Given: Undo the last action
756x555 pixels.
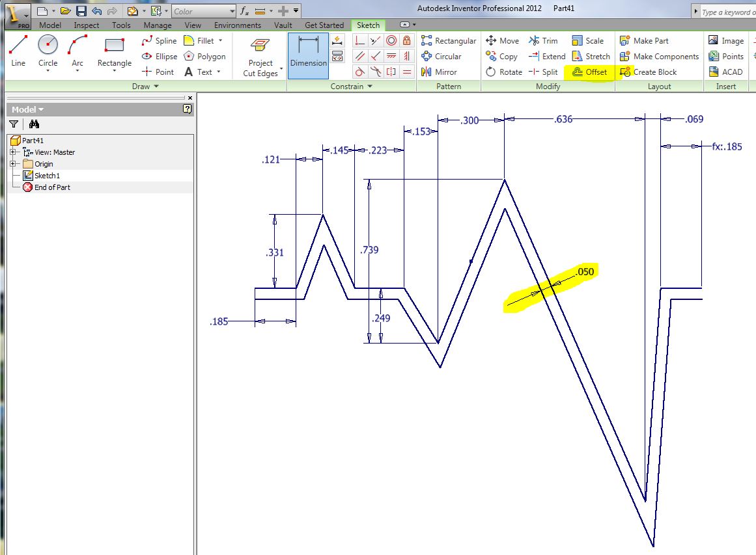Looking at the screenshot, I should (x=96, y=10).
